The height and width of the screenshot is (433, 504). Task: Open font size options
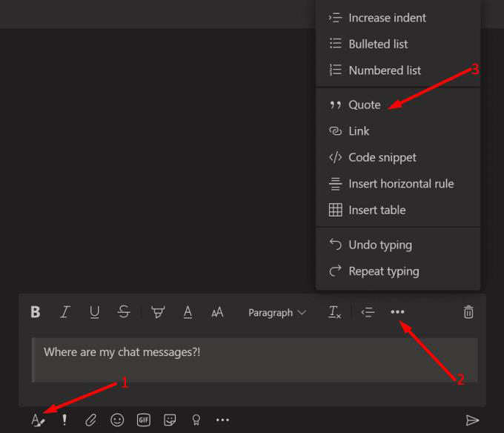tap(217, 312)
